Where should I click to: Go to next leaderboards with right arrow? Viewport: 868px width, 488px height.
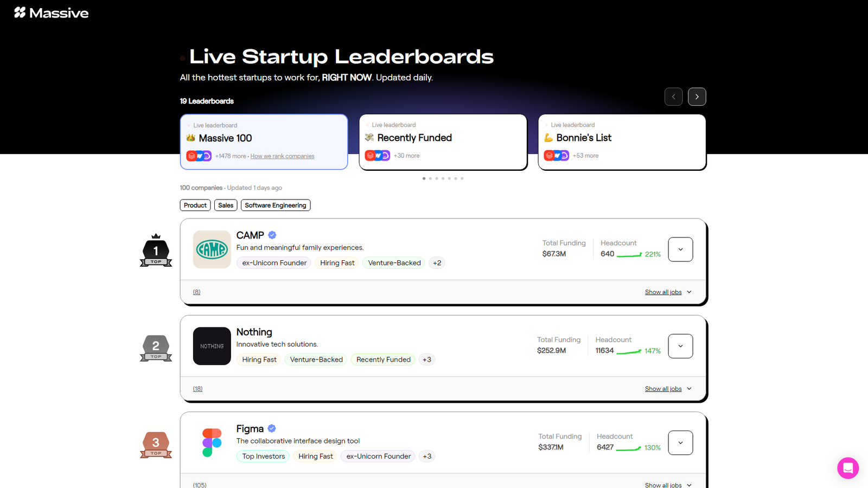tap(697, 97)
